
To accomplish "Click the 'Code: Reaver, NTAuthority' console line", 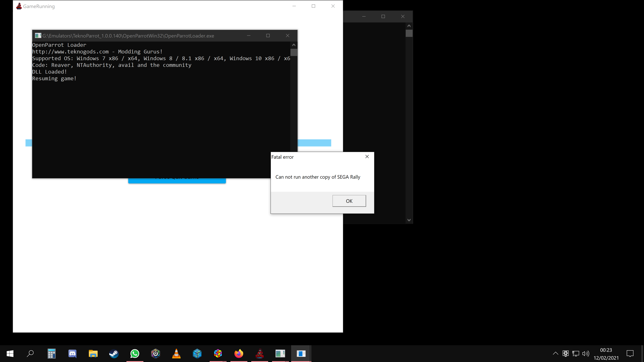I will [112, 65].
